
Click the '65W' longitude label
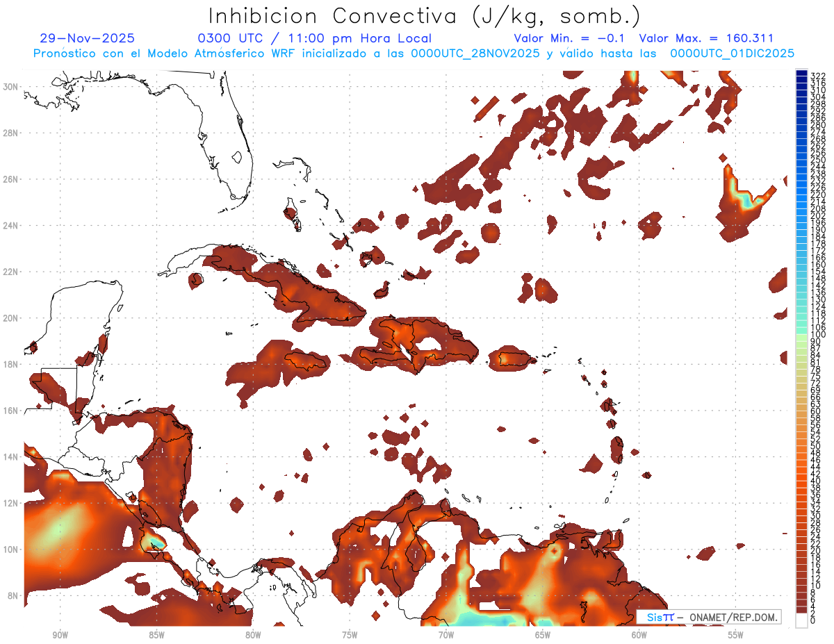pyautogui.click(x=543, y=635)
